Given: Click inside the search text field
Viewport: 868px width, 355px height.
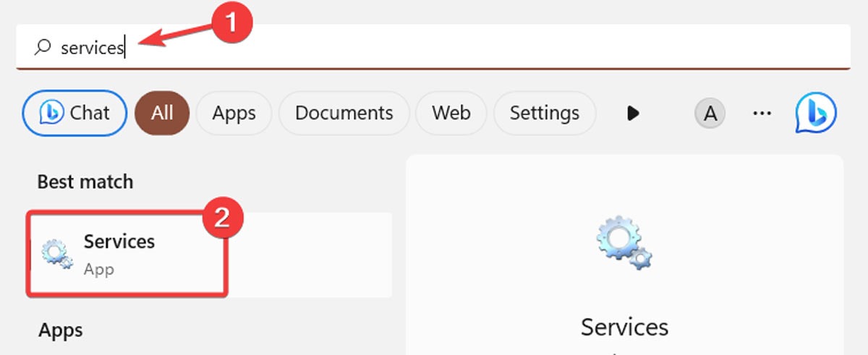Looking at the screenshot, I should [433, 47].
